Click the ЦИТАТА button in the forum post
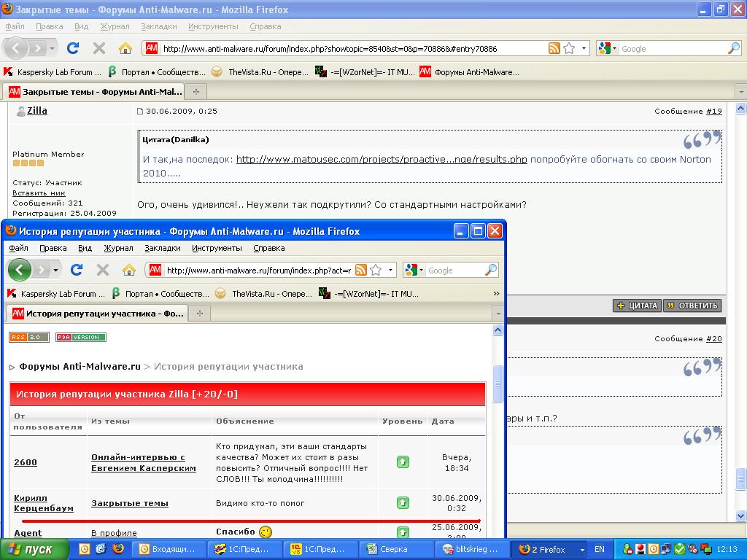This screenshot has height=560, width=747. click(x=637, y=306)
